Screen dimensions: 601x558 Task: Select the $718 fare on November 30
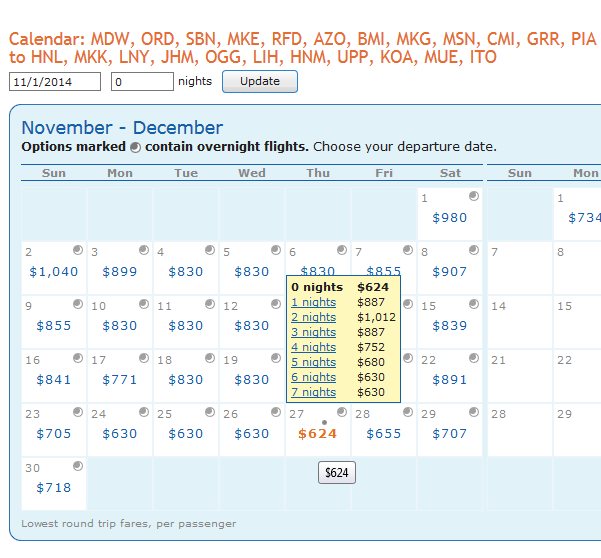tap(54, 487)
